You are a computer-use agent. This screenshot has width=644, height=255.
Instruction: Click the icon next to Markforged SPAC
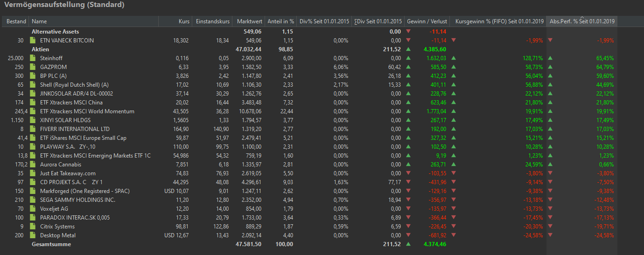(x=33, y=191)
